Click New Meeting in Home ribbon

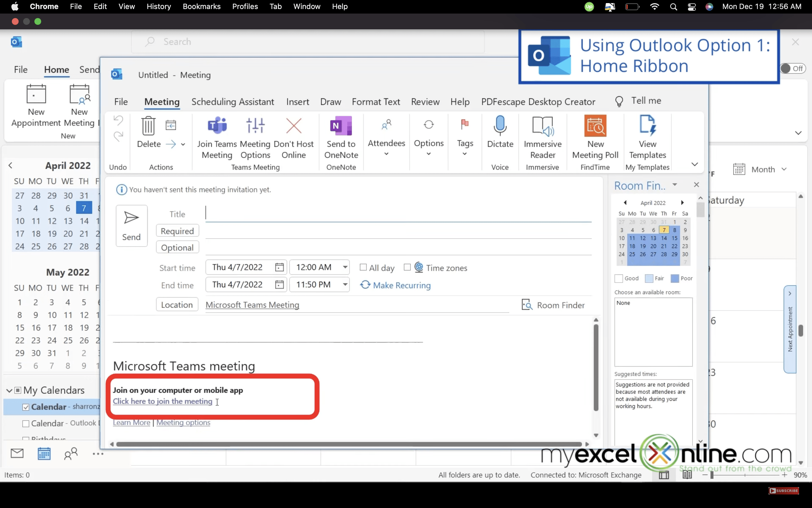[79, 105]
